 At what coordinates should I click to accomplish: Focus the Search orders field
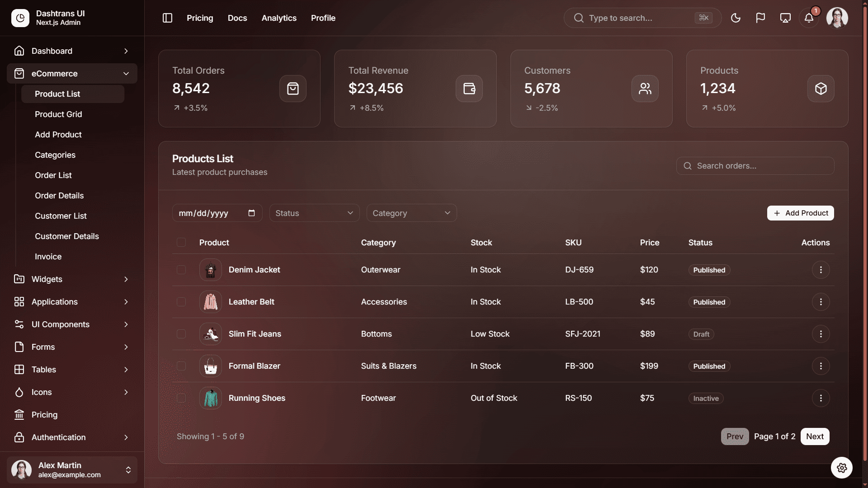pos(755,166)
